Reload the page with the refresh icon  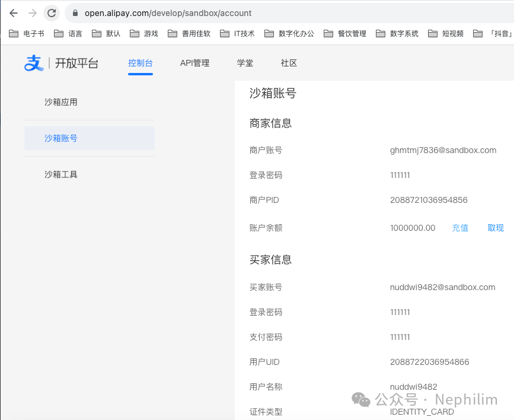coord(52,13)
